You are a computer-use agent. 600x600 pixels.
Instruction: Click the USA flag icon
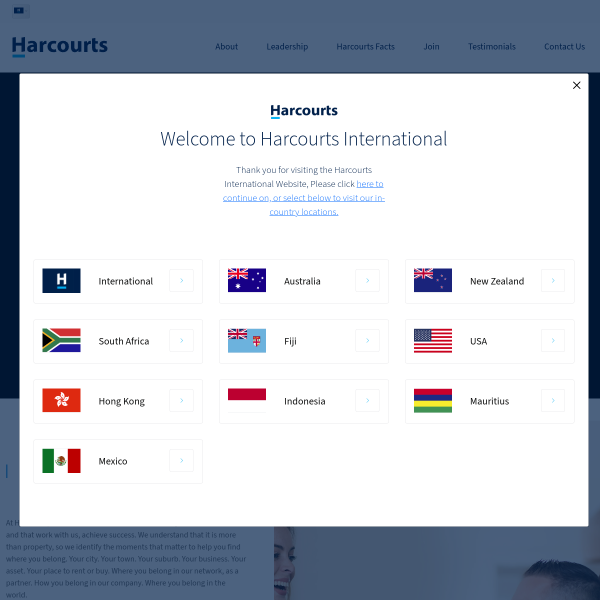[433, 340]
